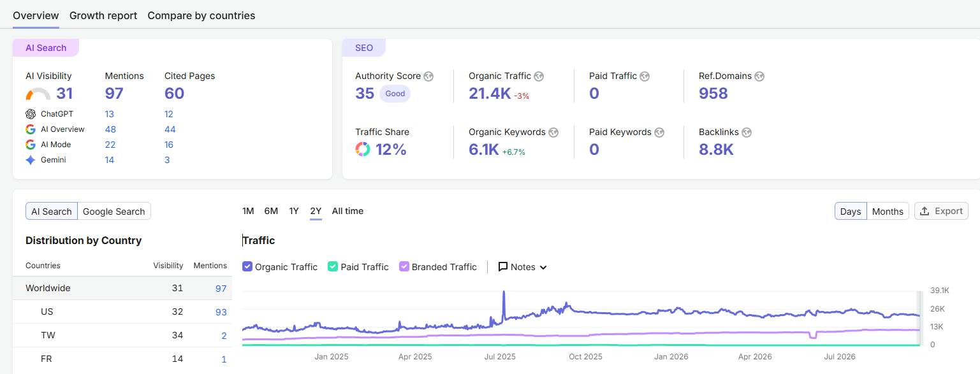Open total Mentions value 97
The image size is (980, 374).
[114, 94]
